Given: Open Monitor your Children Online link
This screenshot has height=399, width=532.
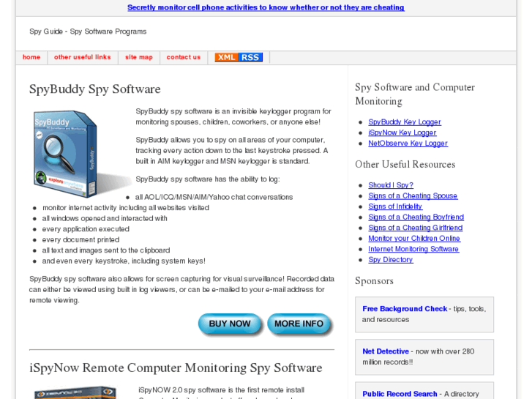Looking at the screenshot, I should pyautogui.click(x=414, y=239).
